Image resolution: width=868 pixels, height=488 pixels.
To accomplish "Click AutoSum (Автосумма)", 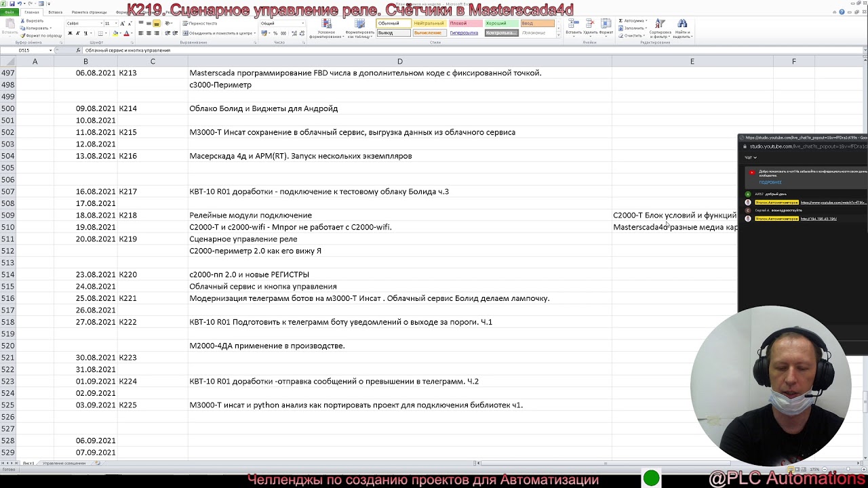I will tap(632, 21).
